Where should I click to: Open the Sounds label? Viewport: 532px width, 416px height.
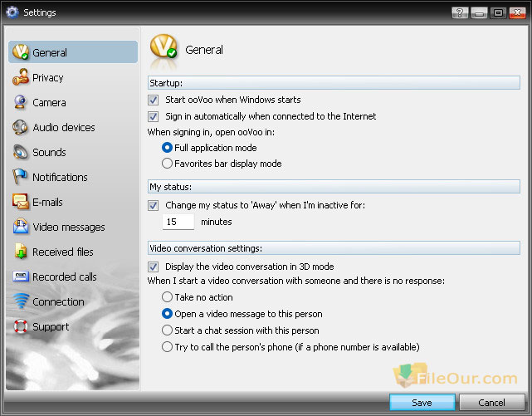pos(49,152)
